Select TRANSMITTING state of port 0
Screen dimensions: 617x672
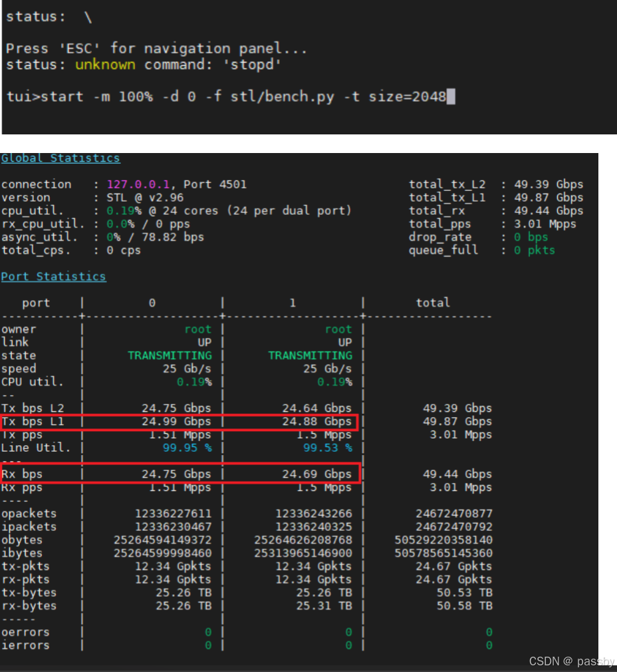click(x=170, y=356)
